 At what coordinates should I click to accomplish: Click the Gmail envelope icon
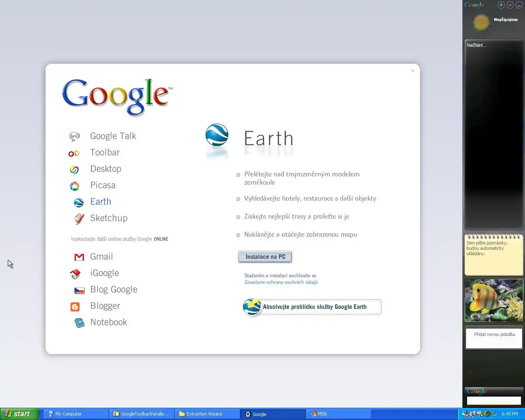pos(79,257)
